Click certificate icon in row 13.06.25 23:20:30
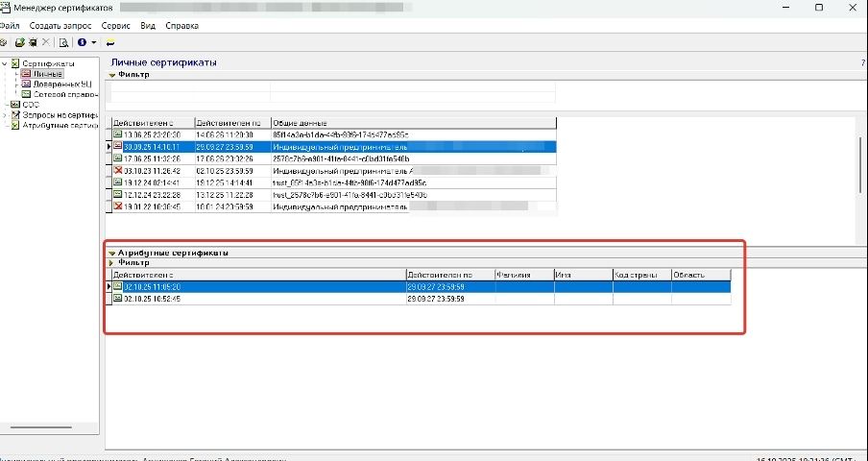The width and height of the screenshot is (868, 461). click(x=118, y=134)
